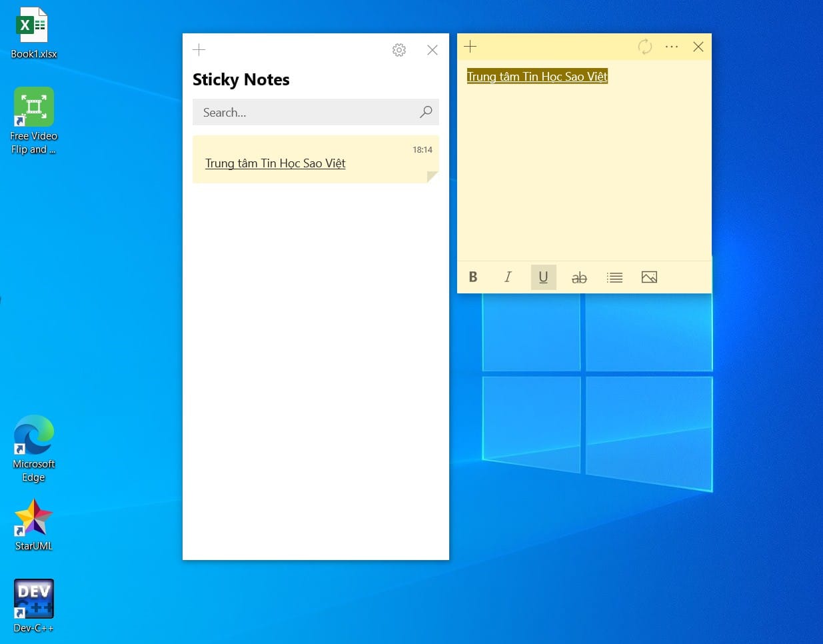Select the StarUML desktop shortcut
Screen dimensions: 823x644
(33, 525)
